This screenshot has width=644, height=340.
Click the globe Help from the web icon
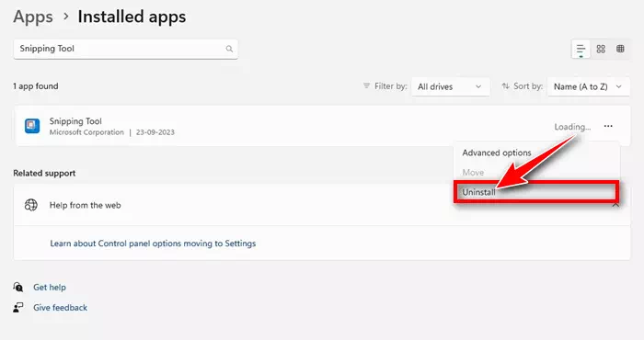coord(30,205)
